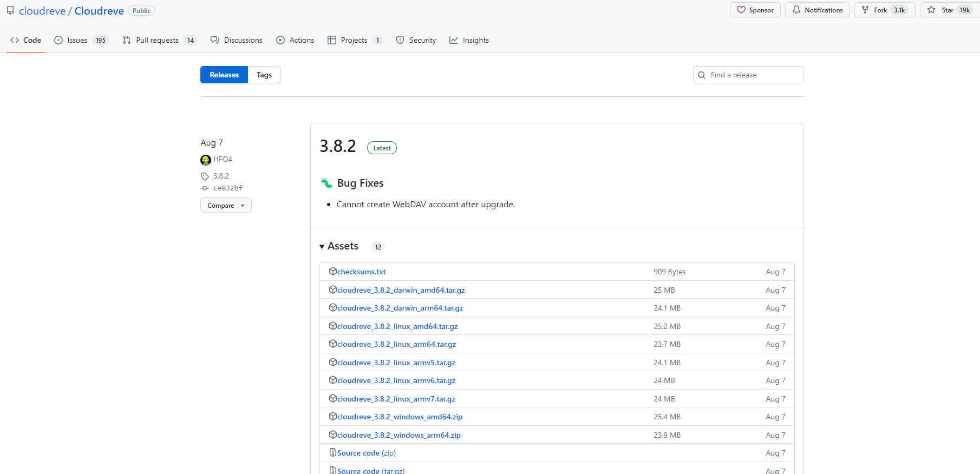Open the Security tab
Screen dimensions: 980x474
click(x=416, y=40)
